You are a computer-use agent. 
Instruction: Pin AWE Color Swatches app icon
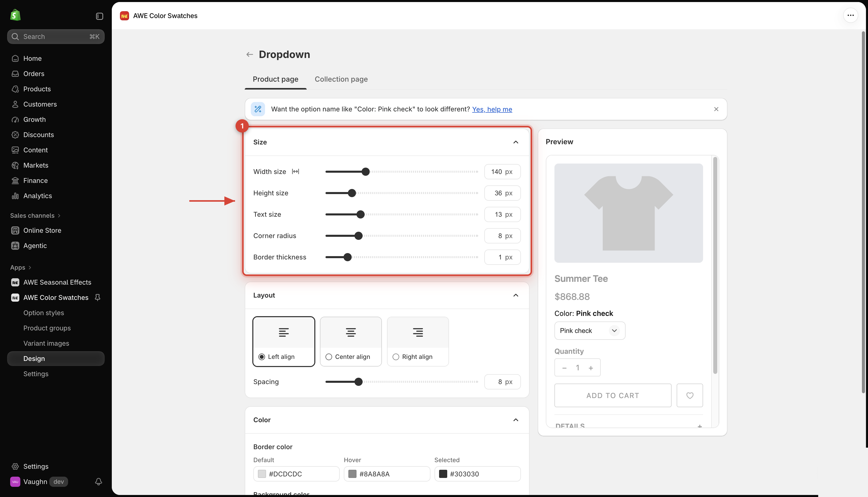(98, 298)
